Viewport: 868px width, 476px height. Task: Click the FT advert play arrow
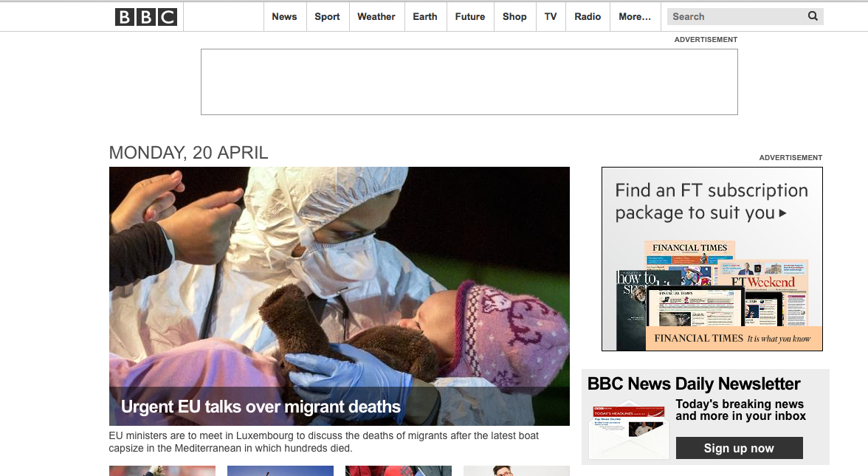point(783,213)
